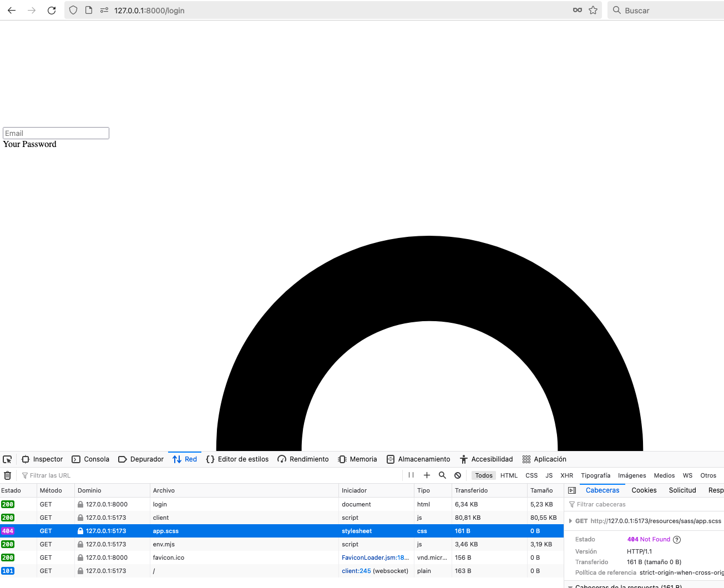Activate the element picker tool
The image size is (724, 588).
pos(7,459)
